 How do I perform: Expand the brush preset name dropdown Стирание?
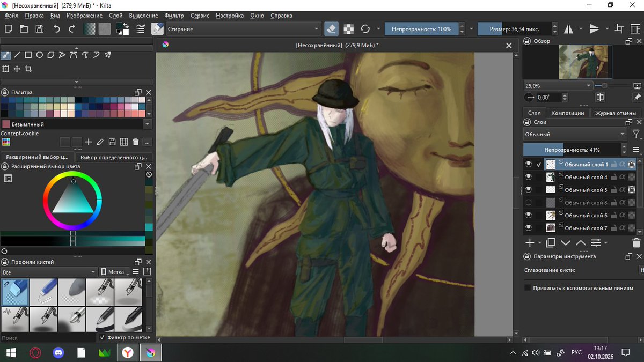pos(243,29)
